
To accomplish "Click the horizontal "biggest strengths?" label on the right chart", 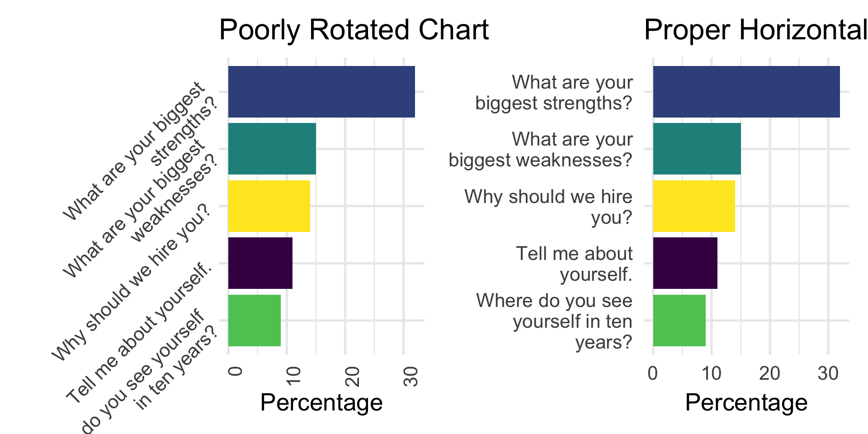I will (553, 103).
